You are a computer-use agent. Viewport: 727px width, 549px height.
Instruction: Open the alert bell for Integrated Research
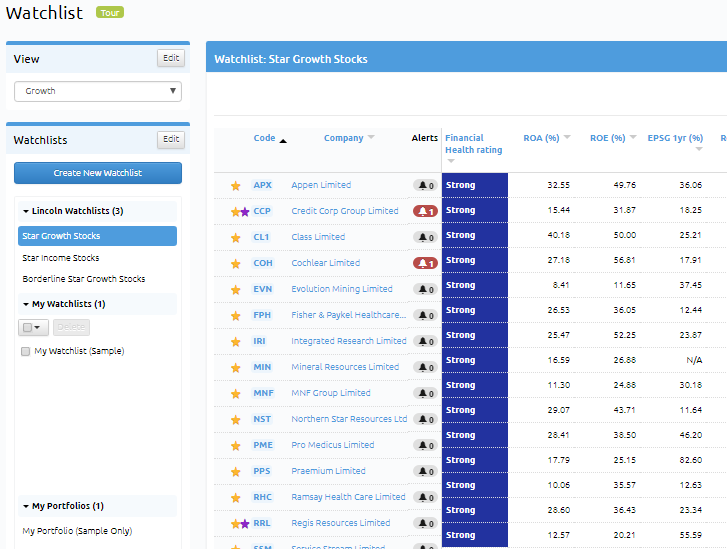point(425,341)
